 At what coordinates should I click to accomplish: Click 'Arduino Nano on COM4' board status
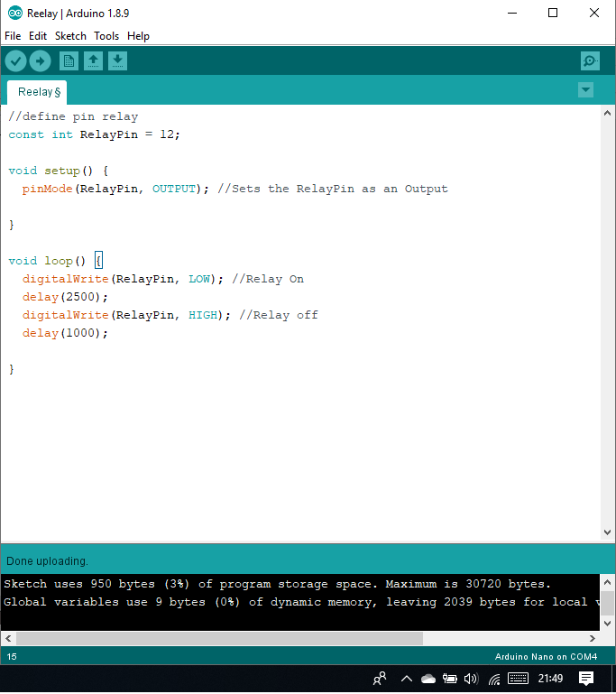[546, 656]
